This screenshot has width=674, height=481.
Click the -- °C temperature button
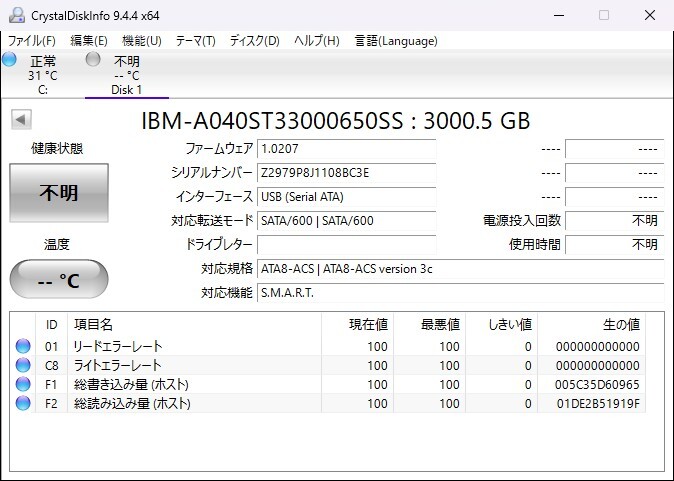coord(59,279)
